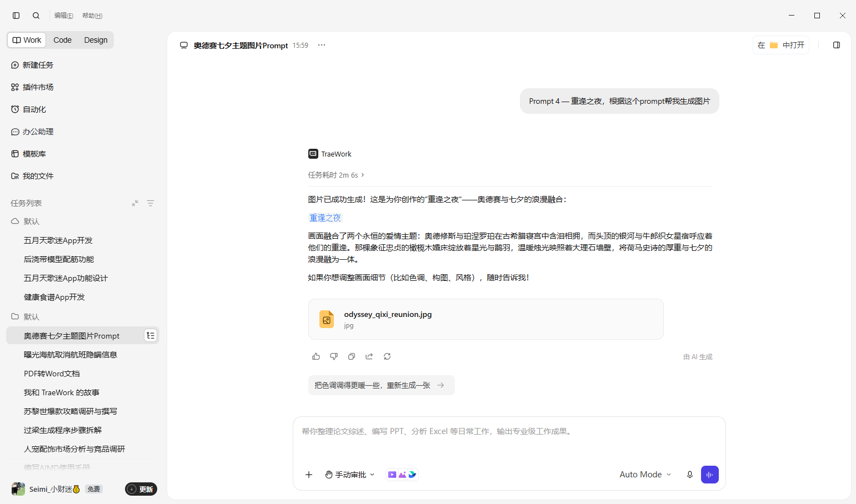
Task: Copy the response with copy icon
Action: click(x=352, y=356)
